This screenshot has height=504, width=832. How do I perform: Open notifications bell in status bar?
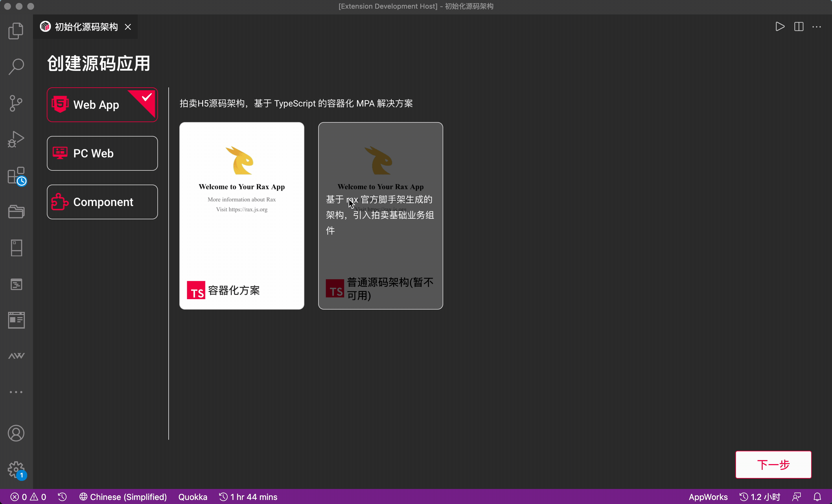(x=817, y=497)
